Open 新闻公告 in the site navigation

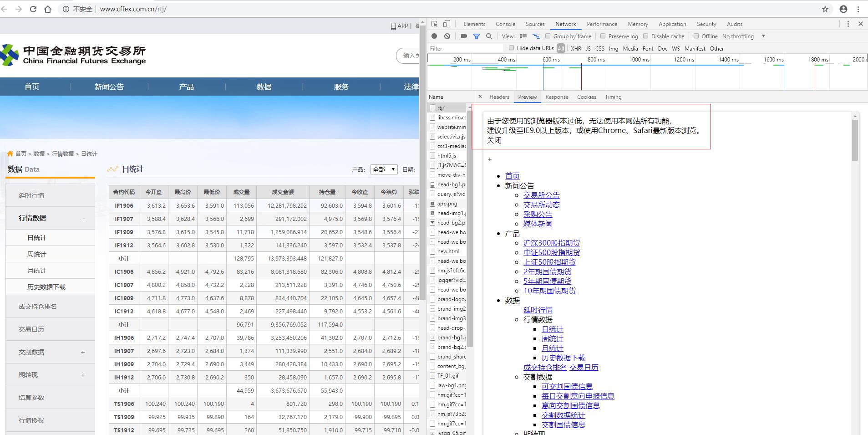click(x=109, y=87)
